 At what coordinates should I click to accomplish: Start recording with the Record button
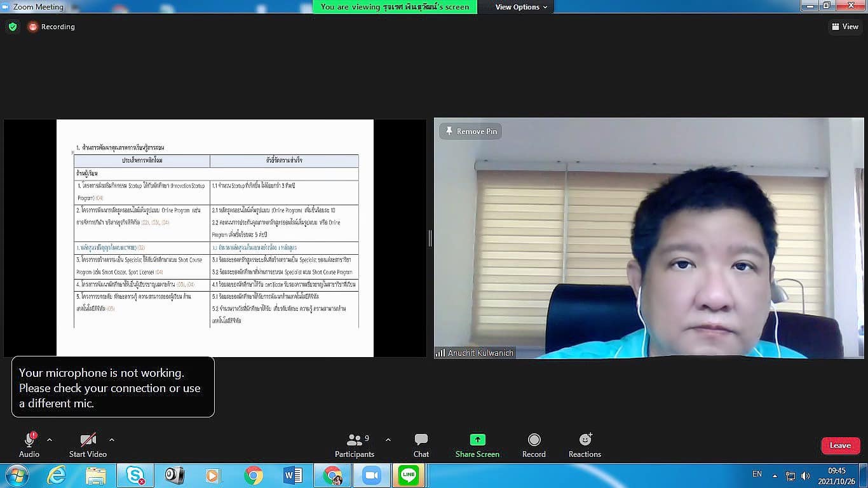534,445
